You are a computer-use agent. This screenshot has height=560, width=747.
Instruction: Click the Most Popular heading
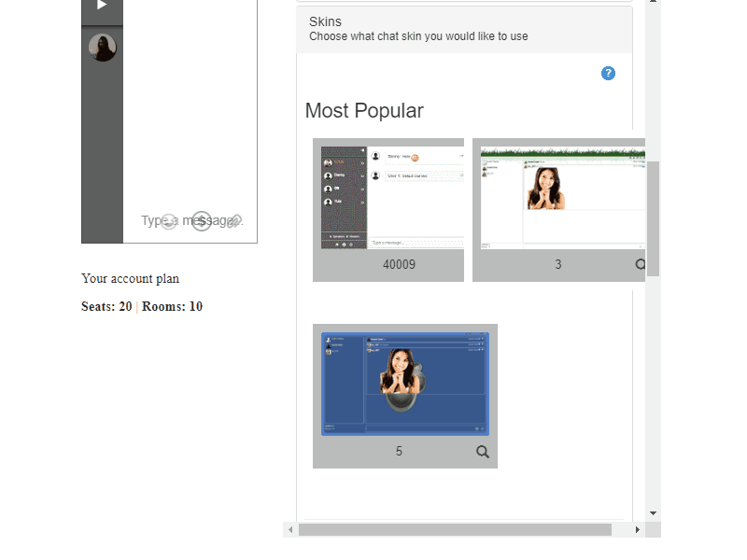(x=364, y=111)
